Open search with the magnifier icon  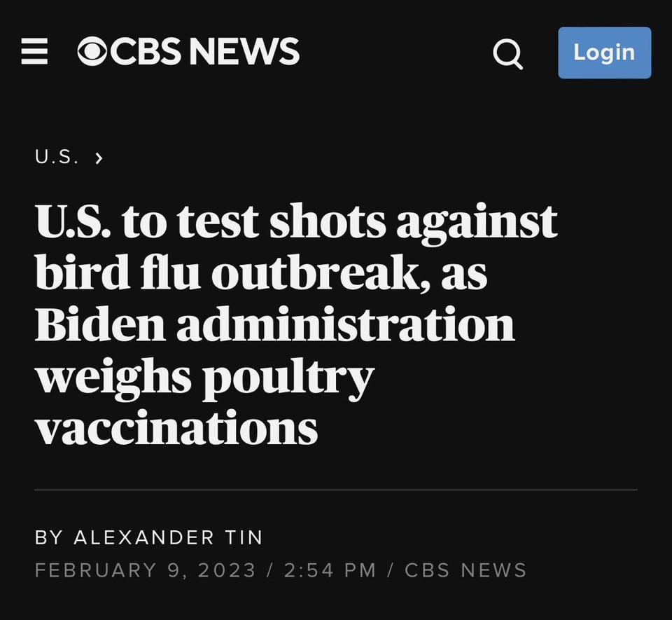[x=508, y=54]
